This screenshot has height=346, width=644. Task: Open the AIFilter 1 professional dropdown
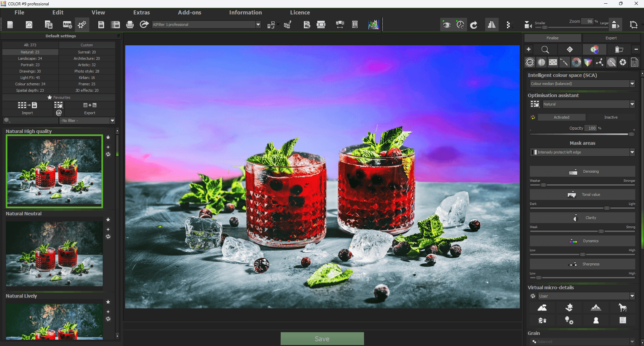(206, 25)
